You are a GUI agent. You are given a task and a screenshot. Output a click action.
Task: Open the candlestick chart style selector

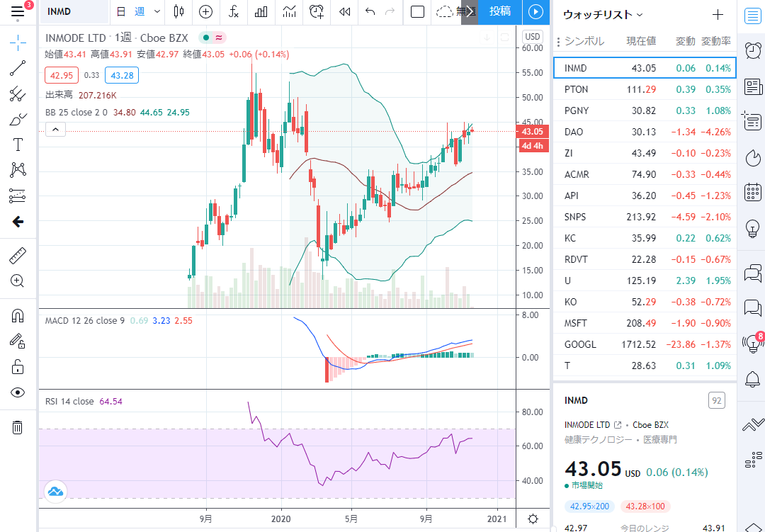(179, 12)
